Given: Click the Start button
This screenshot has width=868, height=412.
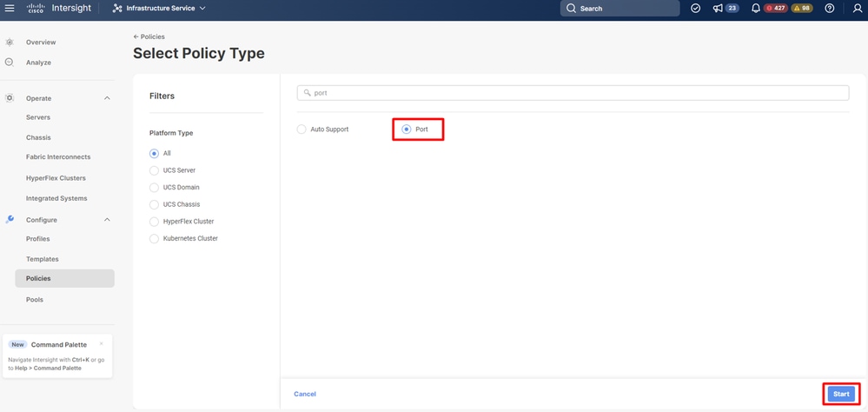Looking at the screenshot, I should point(841,394).
